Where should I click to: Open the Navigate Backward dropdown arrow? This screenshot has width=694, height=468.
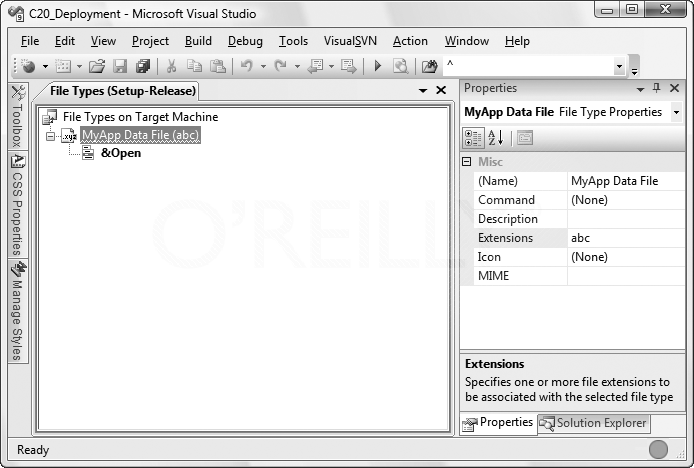331,67
